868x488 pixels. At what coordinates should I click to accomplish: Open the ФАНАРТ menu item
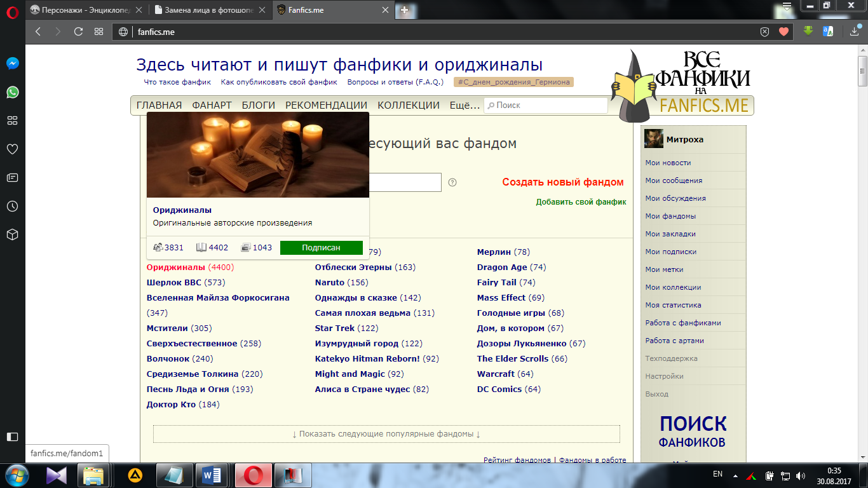(212, 105)
